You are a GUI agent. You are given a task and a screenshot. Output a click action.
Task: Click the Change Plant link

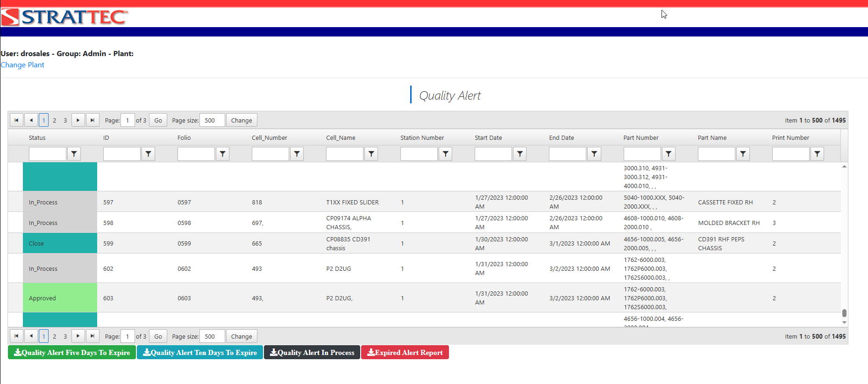(22, 65)
